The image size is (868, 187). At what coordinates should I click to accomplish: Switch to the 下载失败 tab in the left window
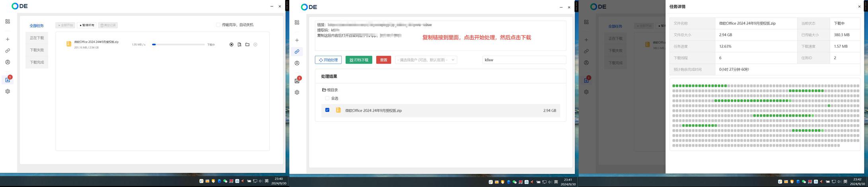pyautogui.click(x=37, y=50)
